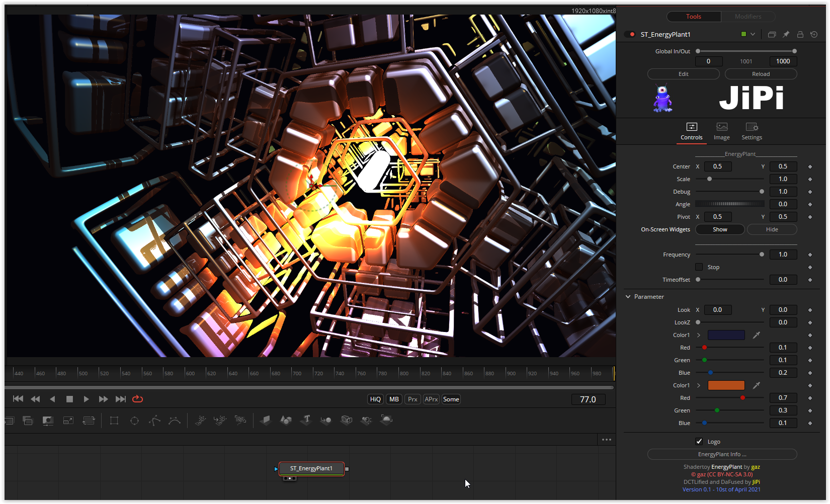Toggle keyframe diamond for Frequency

tap(810, 255)
